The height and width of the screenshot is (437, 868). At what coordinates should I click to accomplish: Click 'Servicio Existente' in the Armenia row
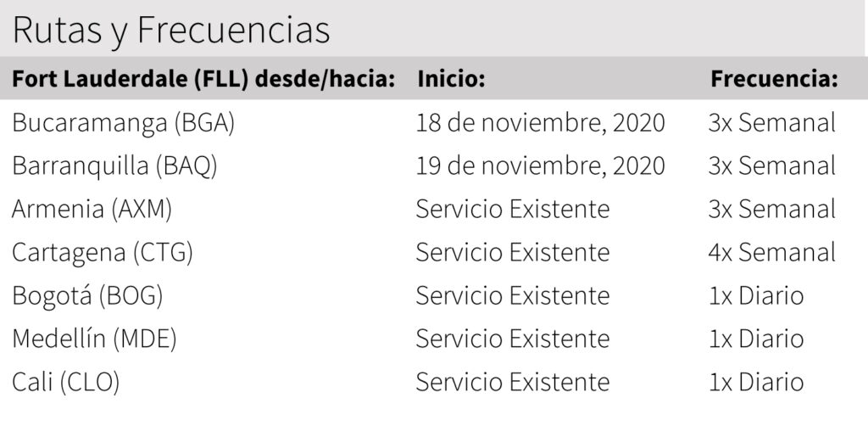point(512,209)
